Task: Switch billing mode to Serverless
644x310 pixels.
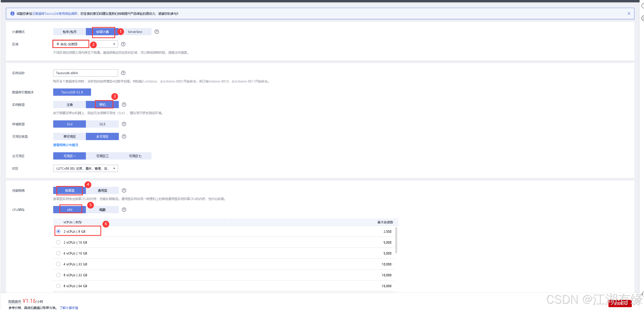Action: pyautogui.click(x=135, y=32)
